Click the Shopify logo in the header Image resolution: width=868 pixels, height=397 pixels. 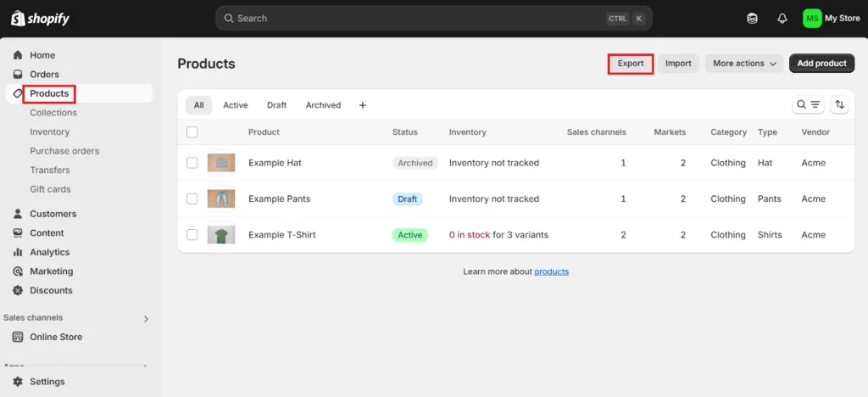pos(40,18)
